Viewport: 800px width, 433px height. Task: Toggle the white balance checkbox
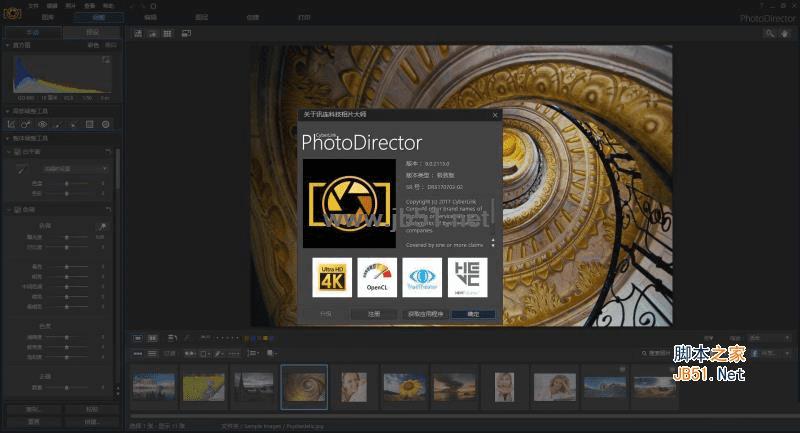pyautogui.click(x=17, y=152)
